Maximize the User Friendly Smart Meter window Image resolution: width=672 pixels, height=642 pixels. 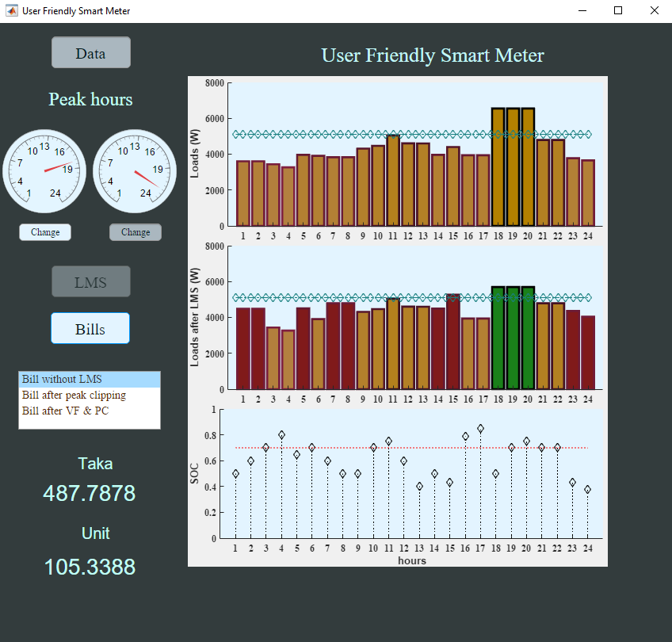click(618, 11)
